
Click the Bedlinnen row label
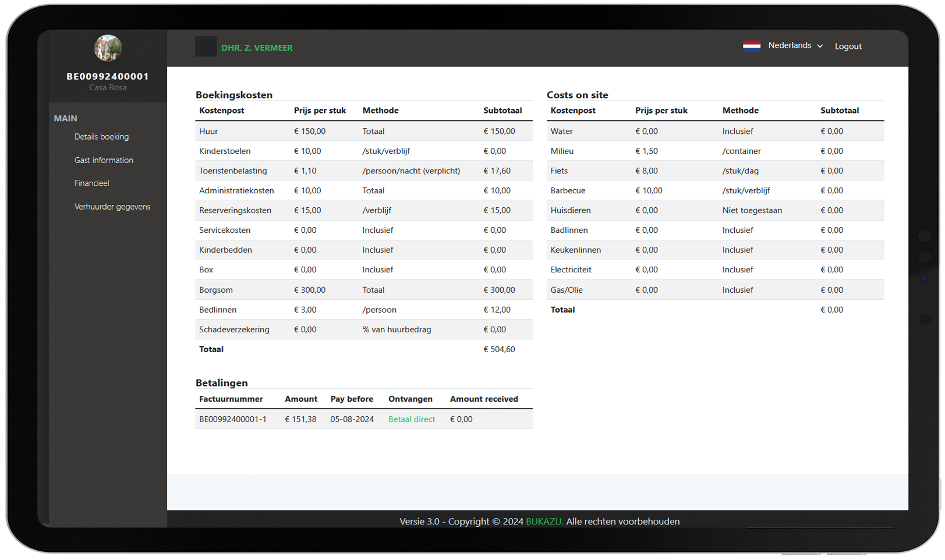(218, 310)
